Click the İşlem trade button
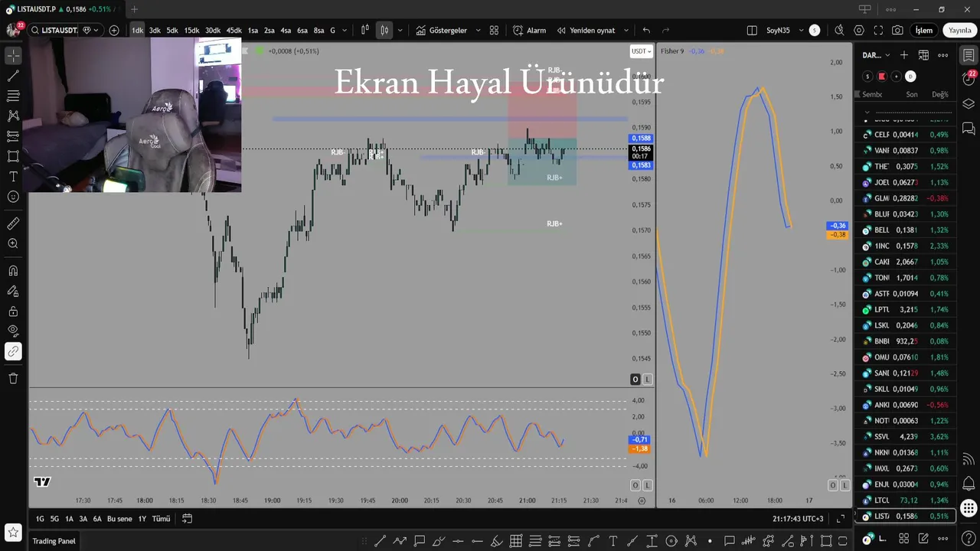 click(x=924, y=31)
